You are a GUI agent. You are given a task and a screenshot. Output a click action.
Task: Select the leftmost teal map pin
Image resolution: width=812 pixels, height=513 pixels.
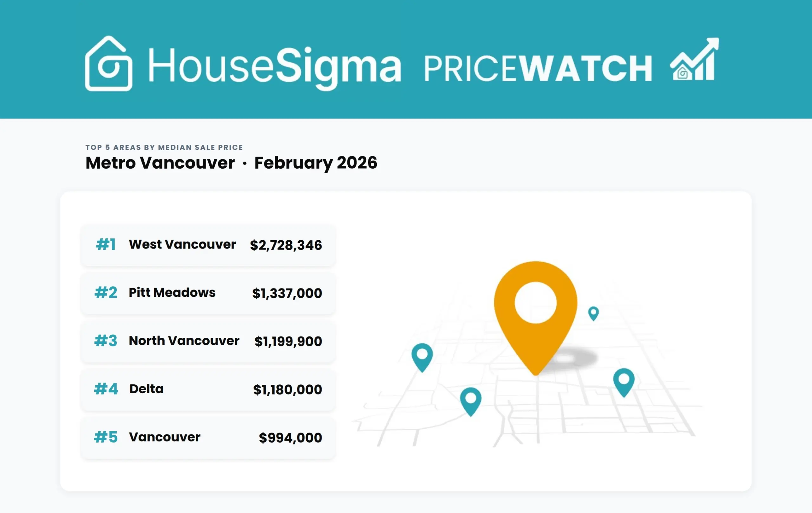coord(422,356)
